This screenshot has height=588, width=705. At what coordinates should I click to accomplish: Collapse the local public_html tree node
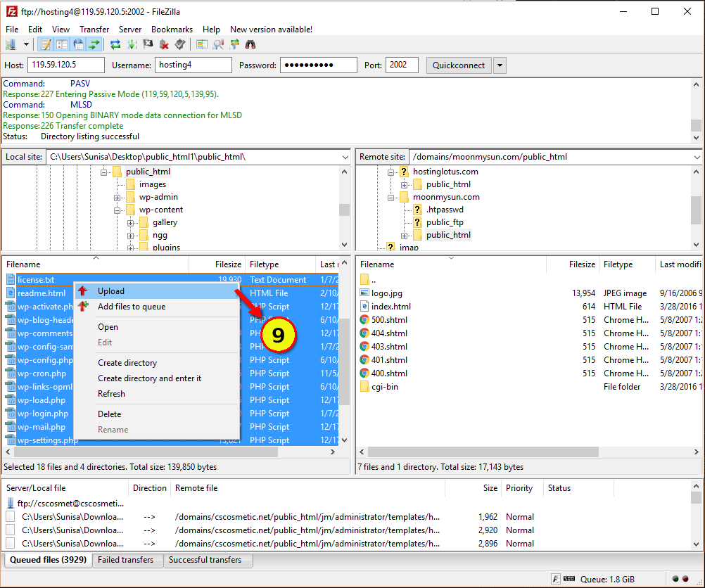[104, 172]
